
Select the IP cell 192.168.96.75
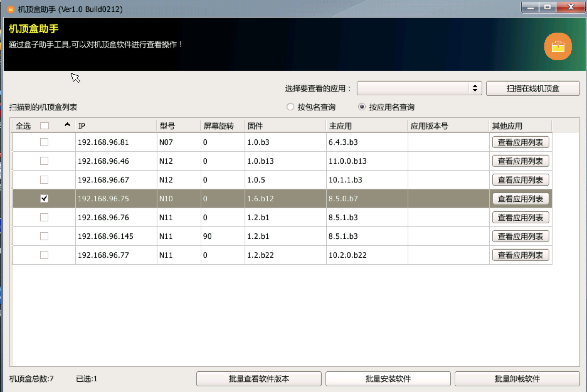pyautogui.click(x=116, y=199)
